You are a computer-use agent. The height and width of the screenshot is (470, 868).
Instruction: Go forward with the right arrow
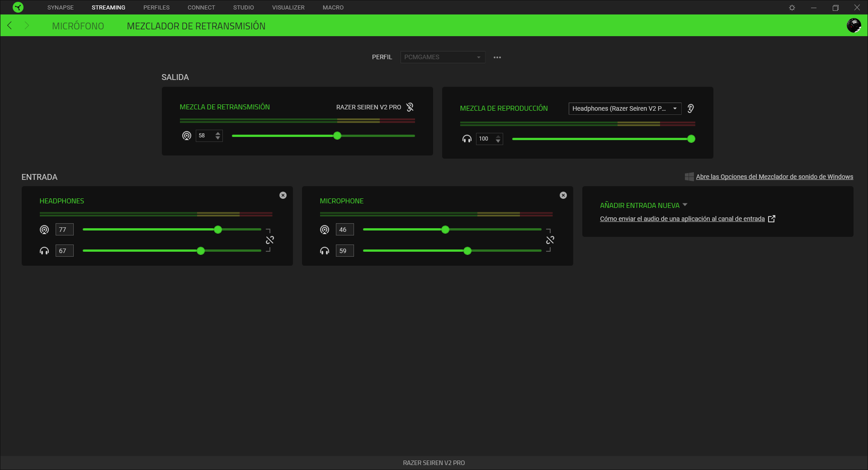[x=27, y=25]
